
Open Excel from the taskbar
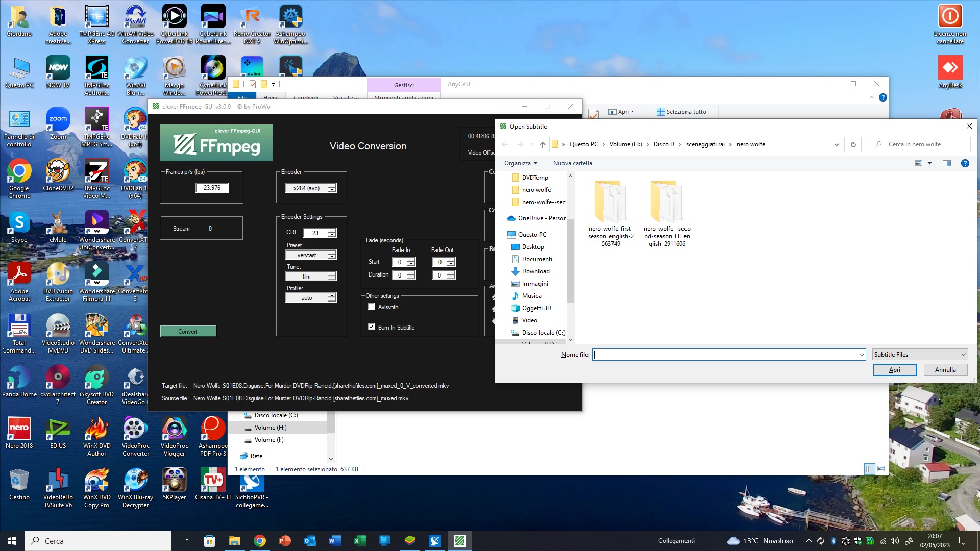coord(359,541)
